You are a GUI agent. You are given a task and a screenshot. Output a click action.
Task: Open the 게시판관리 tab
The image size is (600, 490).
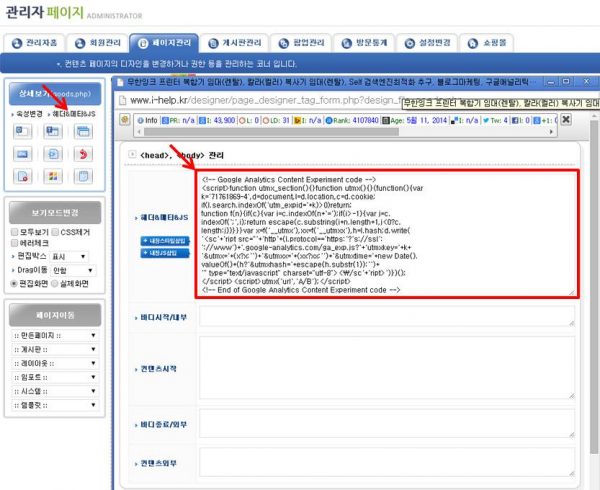tap(235, 43)
